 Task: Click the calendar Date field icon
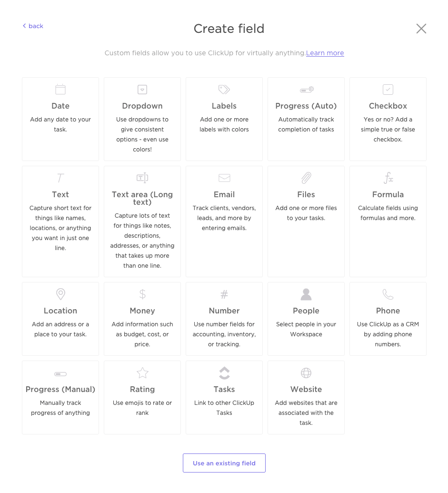click(x=60, y=90)
